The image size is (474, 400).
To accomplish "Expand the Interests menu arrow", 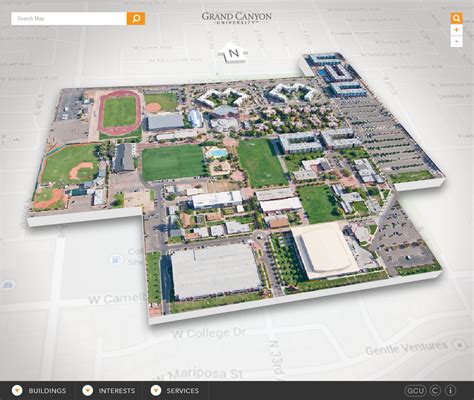I will pos(87,390).
